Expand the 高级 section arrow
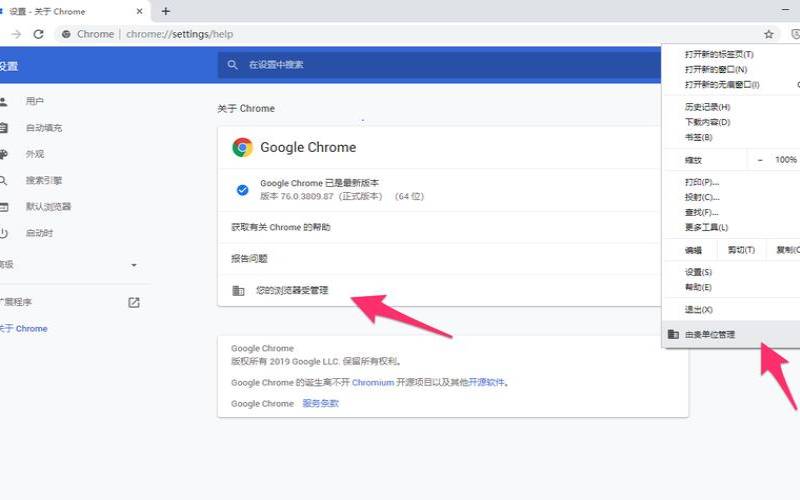Image resolution: width=800 pixels, height=500 pixels. click(x=134, y=265)
